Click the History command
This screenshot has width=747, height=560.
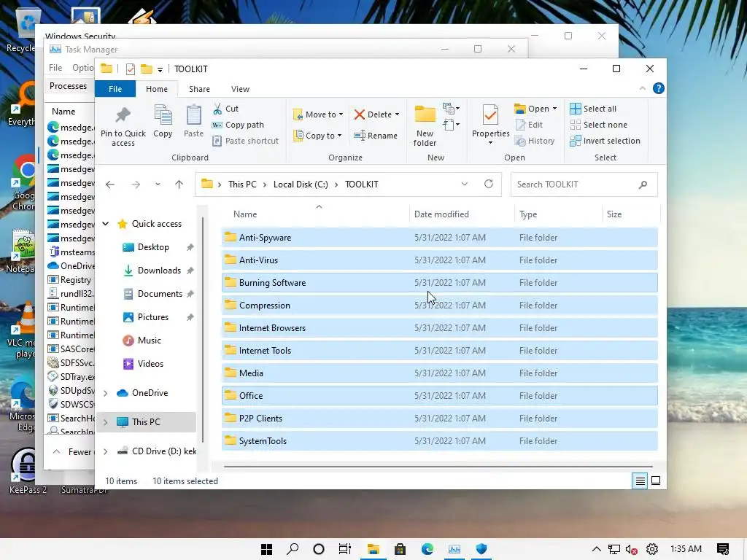point(535,141)
